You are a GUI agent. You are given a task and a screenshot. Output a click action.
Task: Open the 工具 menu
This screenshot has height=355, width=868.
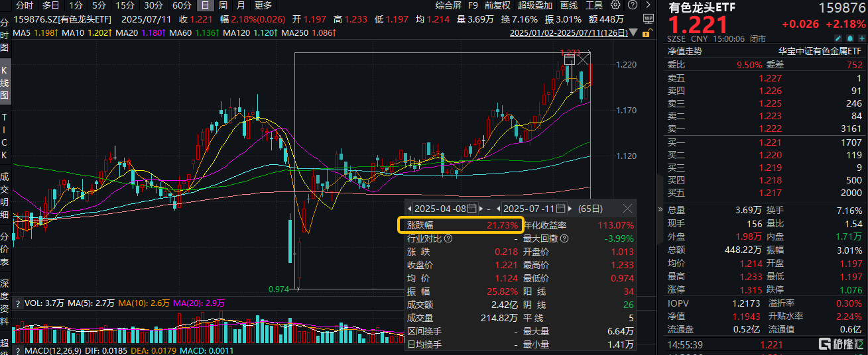point(594,5)
